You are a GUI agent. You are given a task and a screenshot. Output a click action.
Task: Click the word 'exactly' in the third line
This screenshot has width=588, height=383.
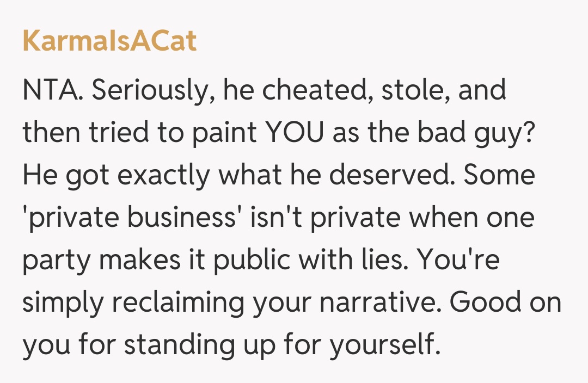click(x=150, y=175)
